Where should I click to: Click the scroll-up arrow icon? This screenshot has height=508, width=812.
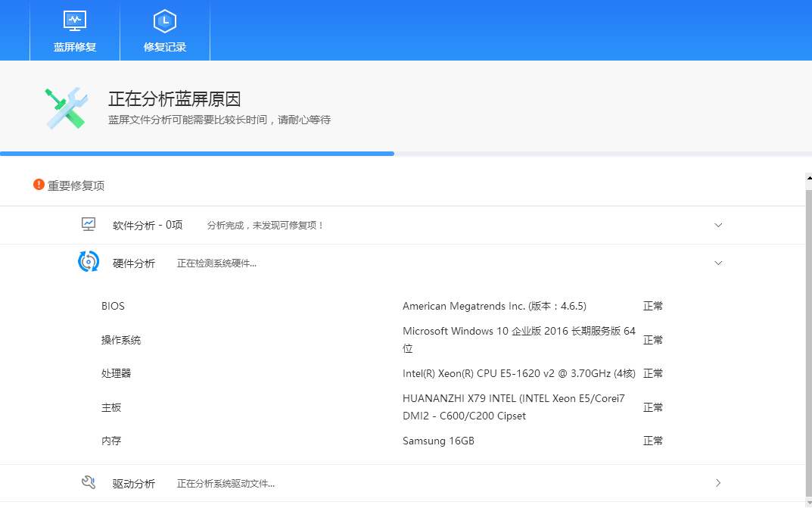tap(806, 179)
